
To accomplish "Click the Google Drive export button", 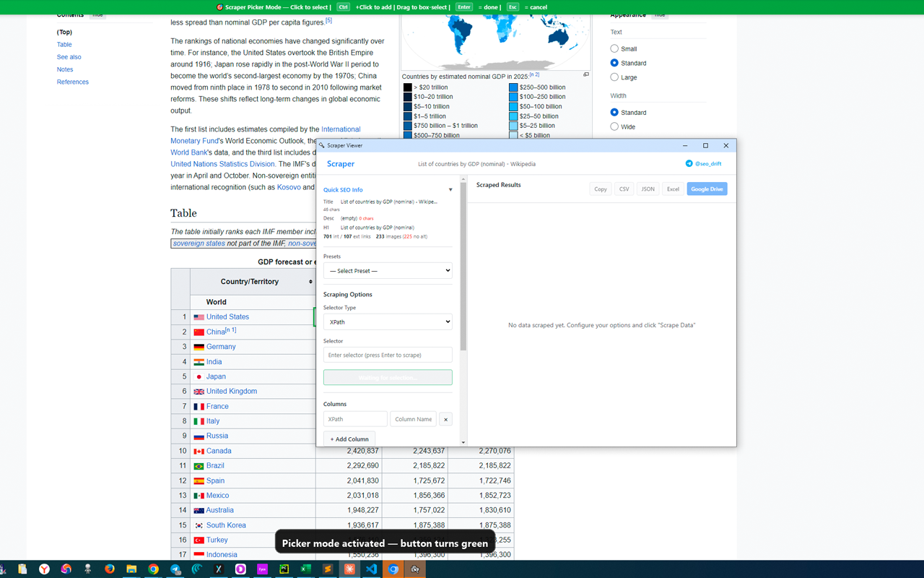I will (x=707, y=189).
